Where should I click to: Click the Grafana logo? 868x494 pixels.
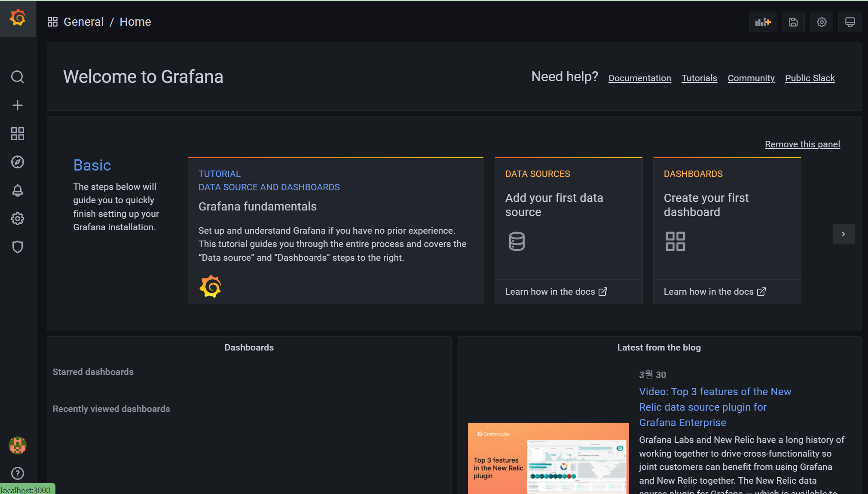coord(18,18)
